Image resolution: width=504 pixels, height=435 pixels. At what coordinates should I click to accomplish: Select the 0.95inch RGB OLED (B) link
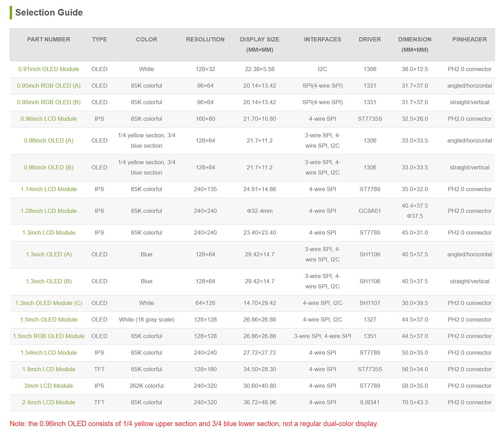pyautogui.click(x=49, y=102)
